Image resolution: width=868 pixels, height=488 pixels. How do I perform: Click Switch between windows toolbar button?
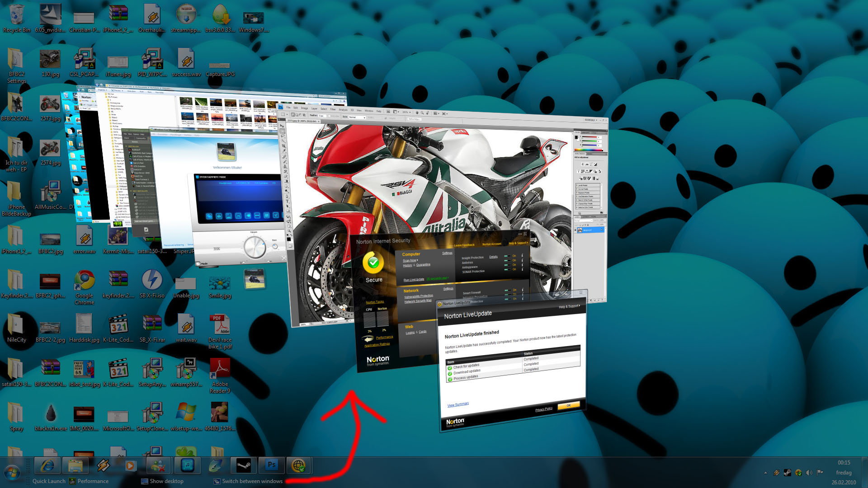(248, 481)
